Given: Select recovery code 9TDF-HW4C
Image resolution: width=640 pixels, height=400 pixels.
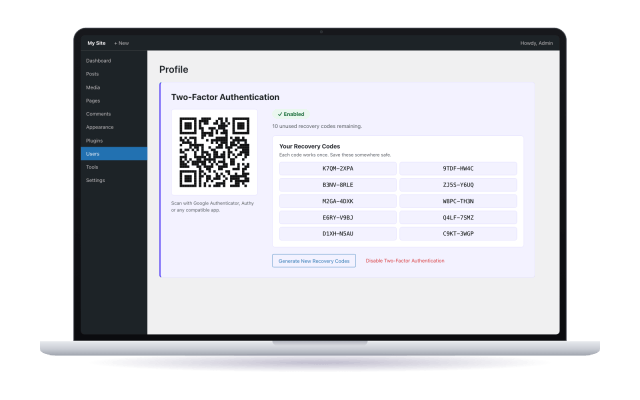Looking at the screenshot, I should pos(458,169).
